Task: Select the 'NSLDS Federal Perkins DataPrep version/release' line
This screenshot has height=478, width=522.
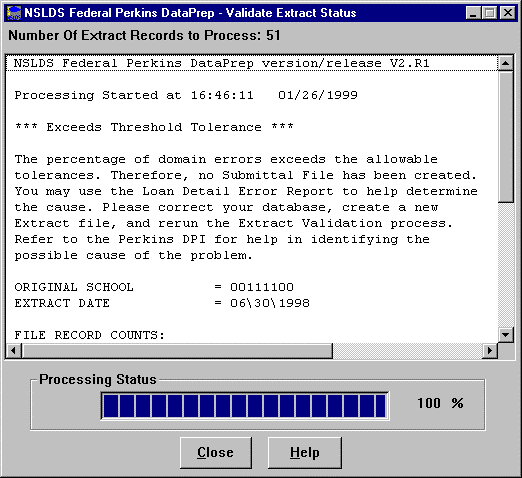Action: (x=252, y=63)
